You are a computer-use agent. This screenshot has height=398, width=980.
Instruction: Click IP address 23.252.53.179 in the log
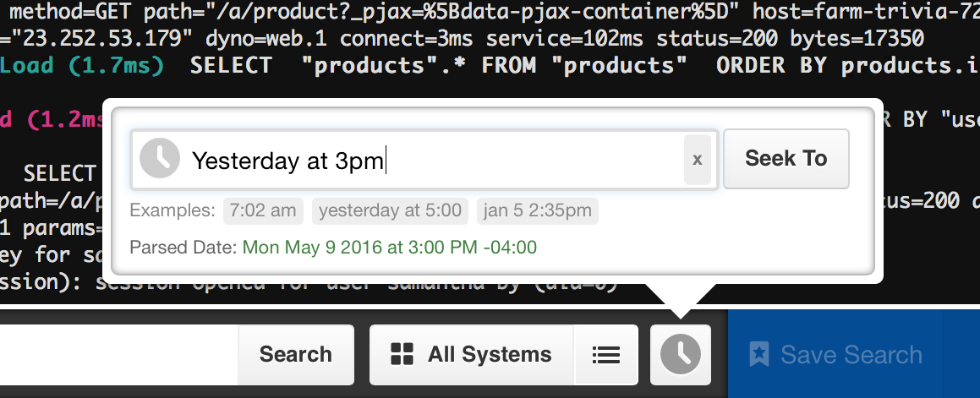coord(103,39)
